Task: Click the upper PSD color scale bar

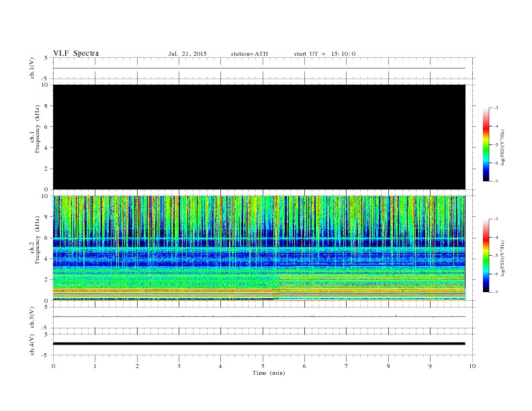Action: [x=486, y=145]
